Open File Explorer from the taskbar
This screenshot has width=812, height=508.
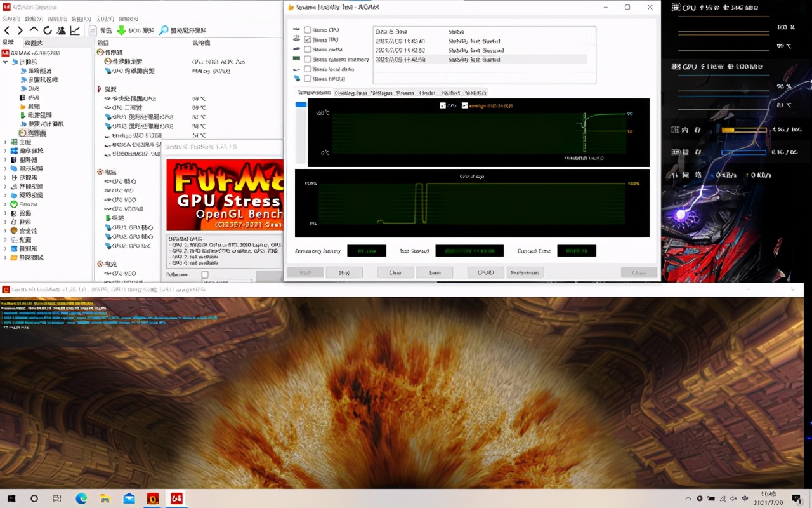pyautogui.click(x=105, y=498)
